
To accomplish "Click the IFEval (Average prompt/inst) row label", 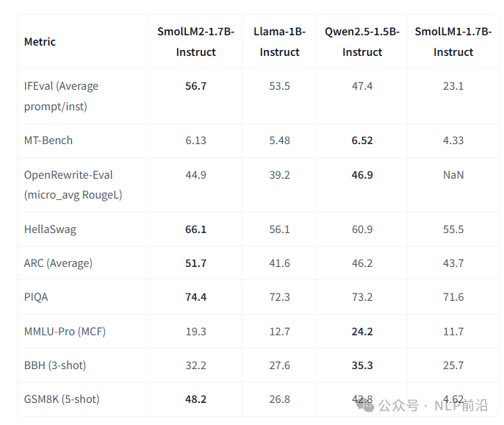I will [x=61, y=96].
